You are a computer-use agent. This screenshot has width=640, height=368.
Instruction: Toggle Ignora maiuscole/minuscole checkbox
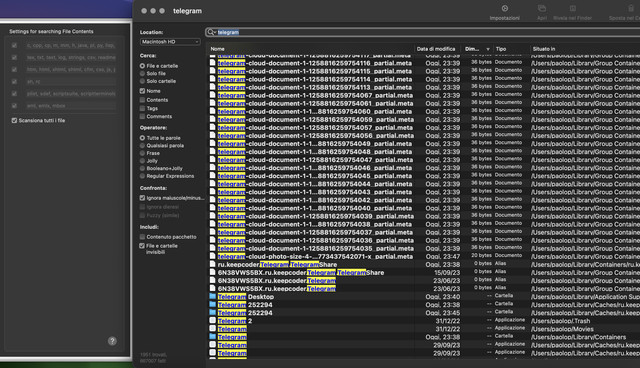[142, 198]
